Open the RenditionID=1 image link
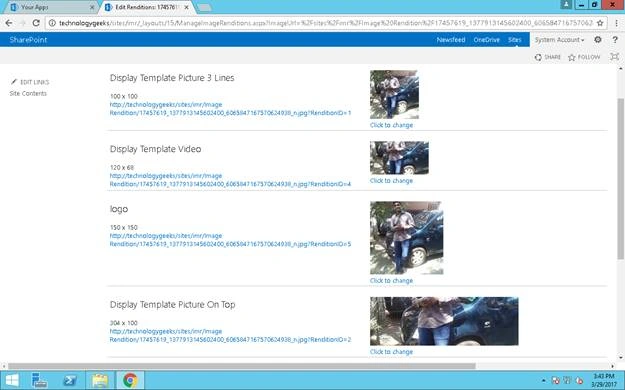625x390 pixels. coord(230,108)
